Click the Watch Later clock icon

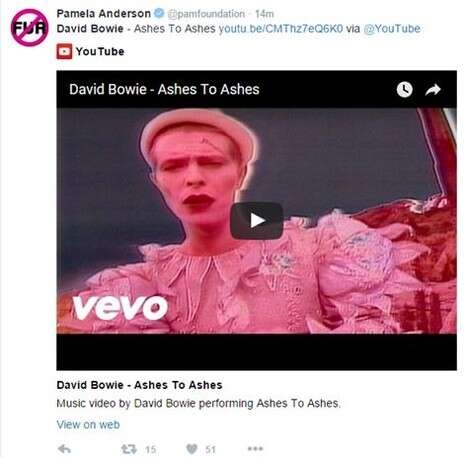[404, 90]
